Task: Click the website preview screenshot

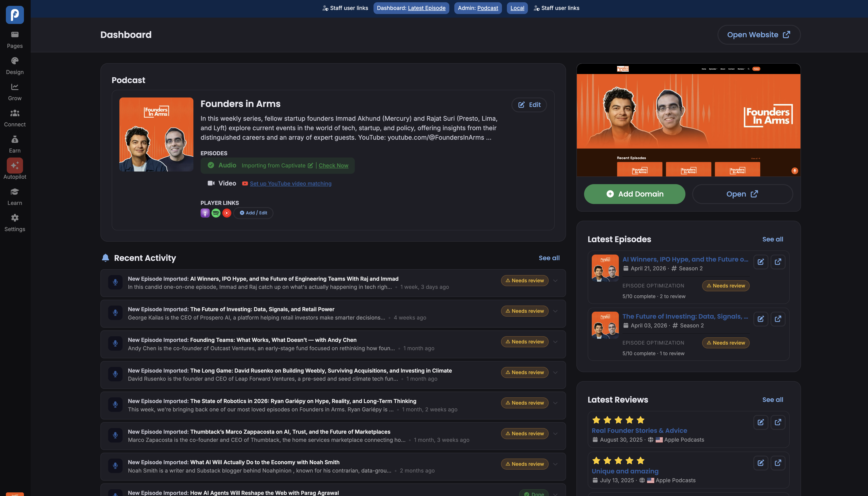Action: pyautogui.click(x=689, y=120)
